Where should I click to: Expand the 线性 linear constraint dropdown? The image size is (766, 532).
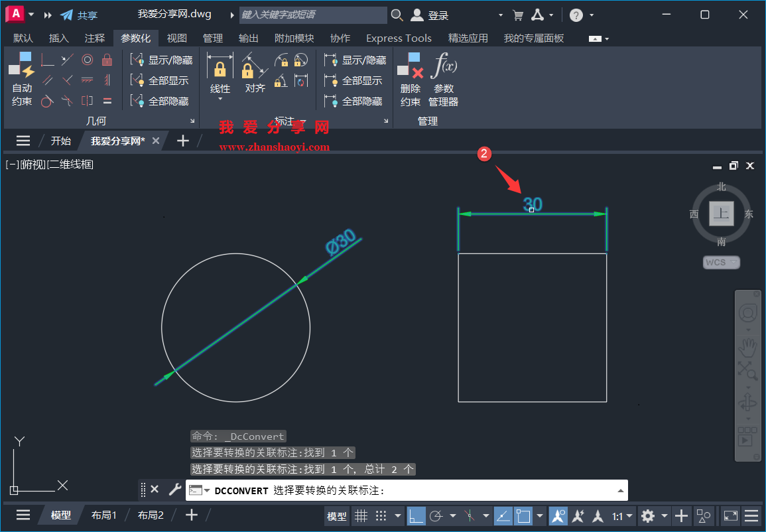tap(220, 99)
